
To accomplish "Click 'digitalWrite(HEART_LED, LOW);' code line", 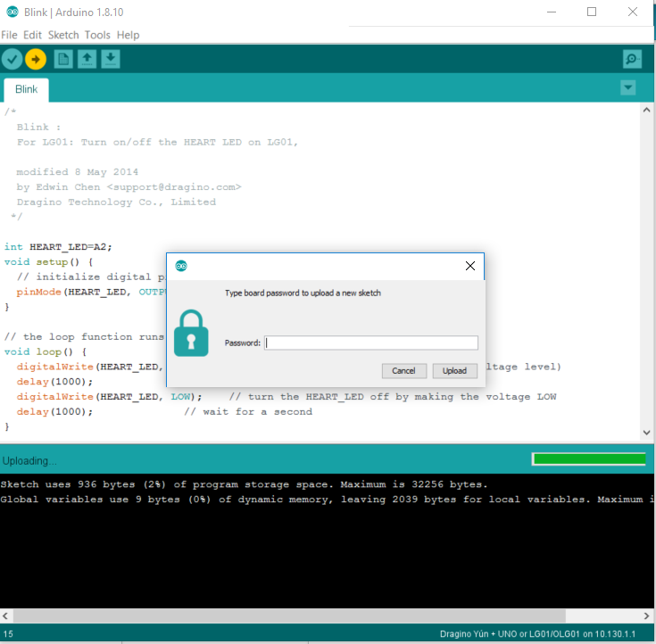I will (109, 397).
